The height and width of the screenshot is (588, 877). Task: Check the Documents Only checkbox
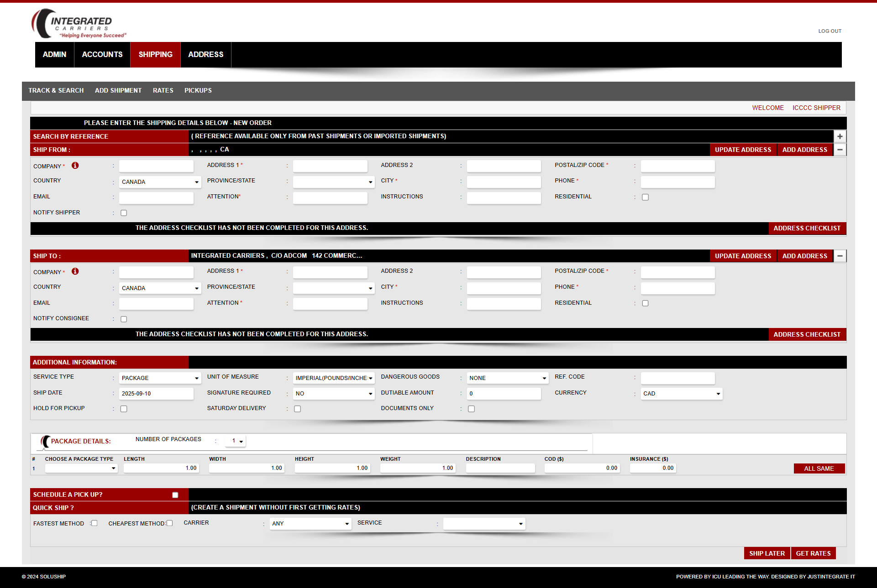[x=472, y=409]
